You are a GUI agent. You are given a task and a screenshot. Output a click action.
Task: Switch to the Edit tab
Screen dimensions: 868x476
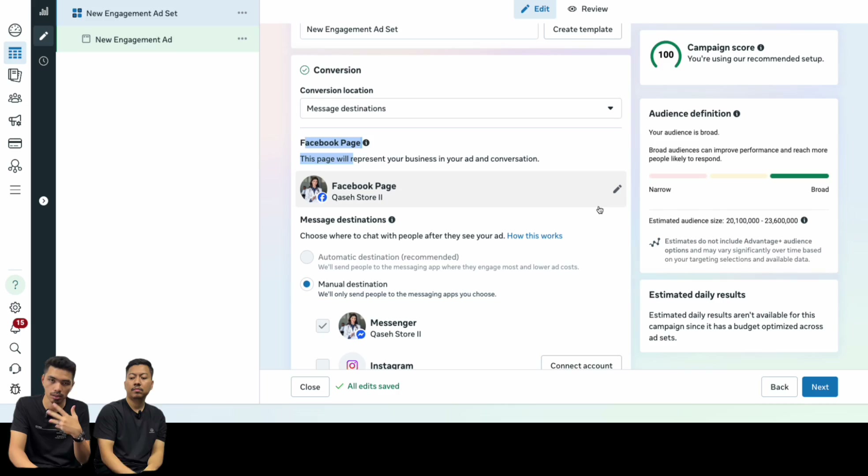(535, 9)
